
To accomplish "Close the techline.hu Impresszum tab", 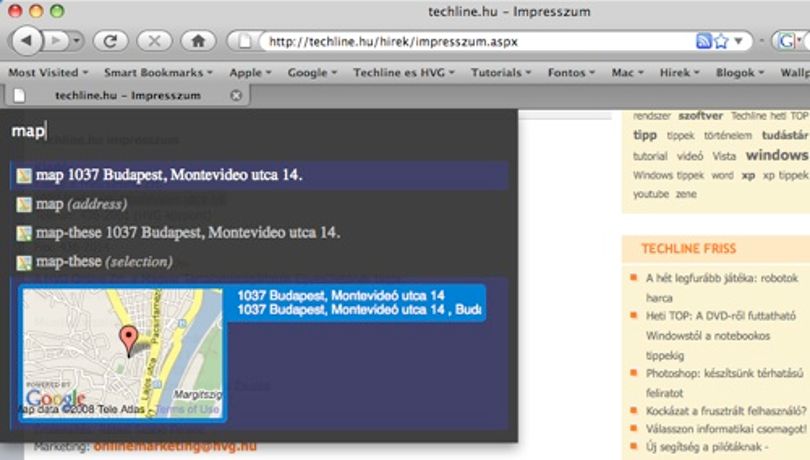I will pyautogui.click(x=236, y=95).
